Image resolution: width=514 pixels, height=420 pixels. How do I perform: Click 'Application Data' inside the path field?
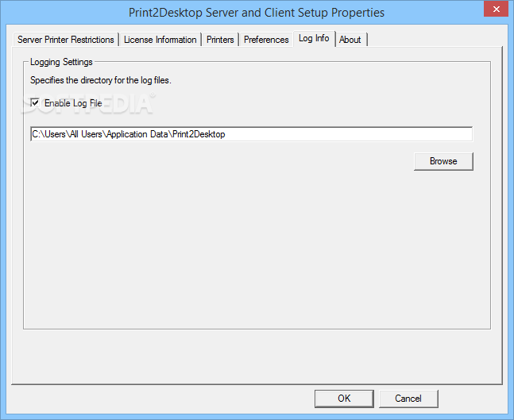point(138,134)
